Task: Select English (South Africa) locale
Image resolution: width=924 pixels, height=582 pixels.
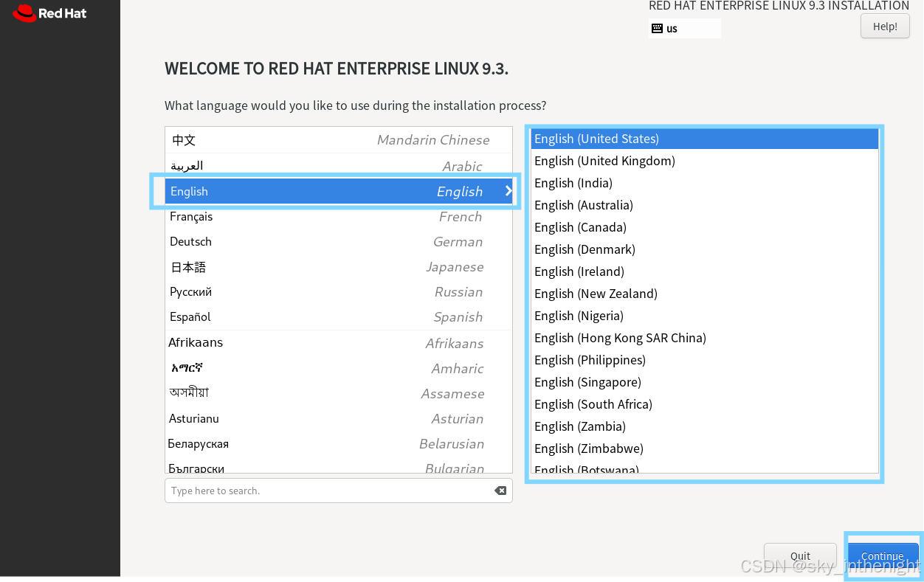Action: tap(705, 404)
